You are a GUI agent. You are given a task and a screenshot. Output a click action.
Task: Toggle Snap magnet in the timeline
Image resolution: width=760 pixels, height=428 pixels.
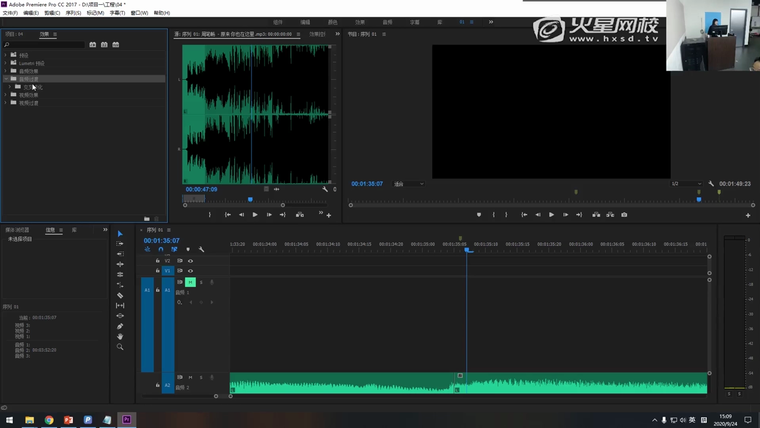point(161,250)
